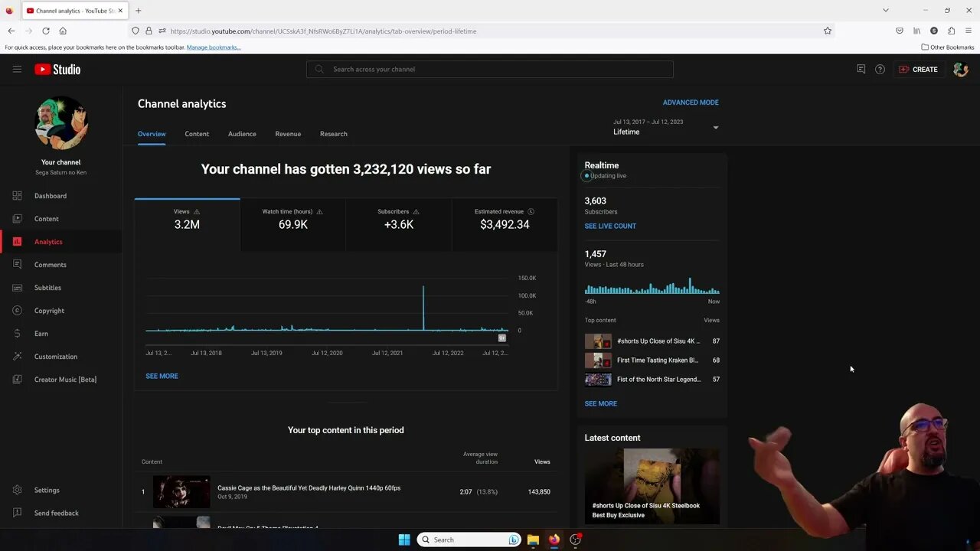Open ADVANCED MODE

click(x=691, y=103)
